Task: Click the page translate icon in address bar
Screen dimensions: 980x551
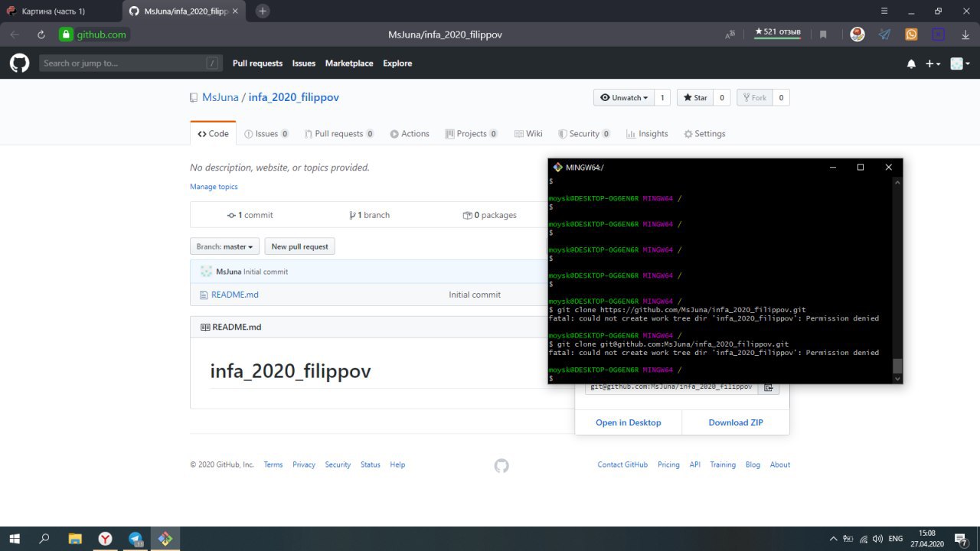Action: coord(730,34)
